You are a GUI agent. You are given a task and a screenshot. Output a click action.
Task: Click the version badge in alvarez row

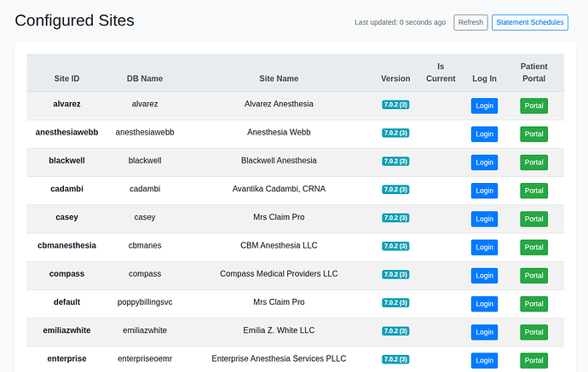click(395, 105)
